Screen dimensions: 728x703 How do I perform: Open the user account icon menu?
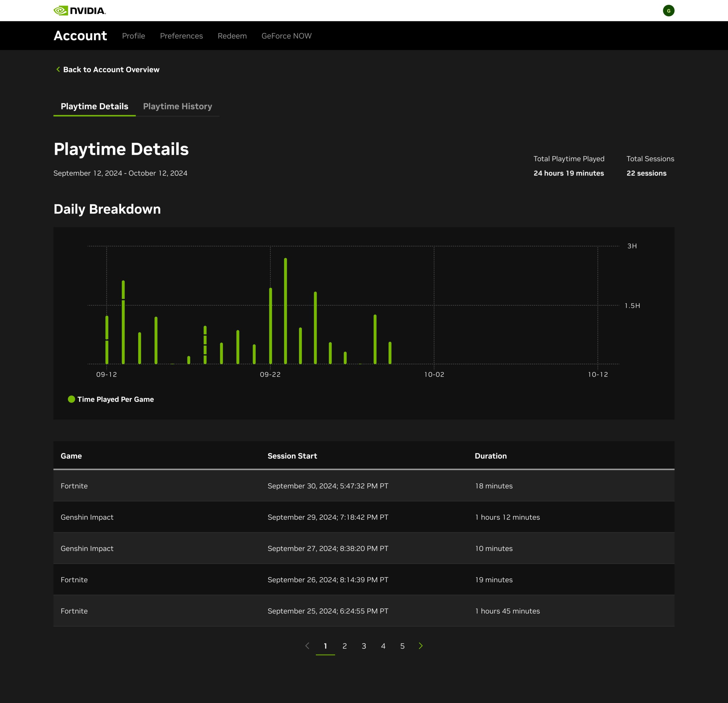[x=669, y=11]
